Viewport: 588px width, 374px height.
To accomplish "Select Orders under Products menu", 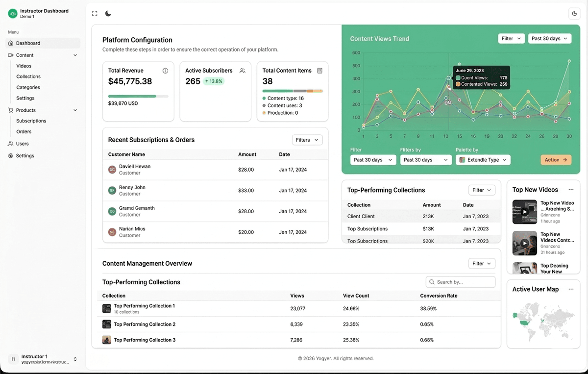I will (x=24, y=131).
